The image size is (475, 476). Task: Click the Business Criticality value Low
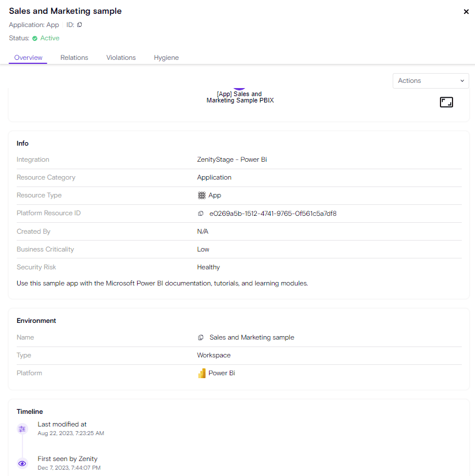(203, 250)
